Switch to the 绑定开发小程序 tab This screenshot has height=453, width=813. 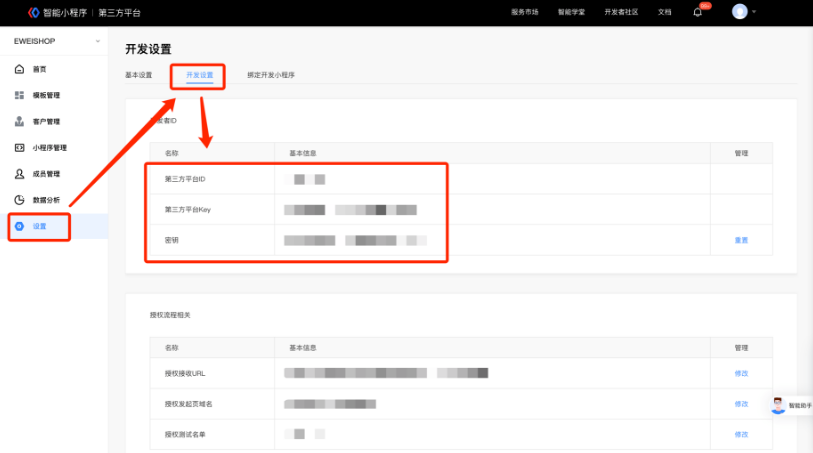pos(270,75)
